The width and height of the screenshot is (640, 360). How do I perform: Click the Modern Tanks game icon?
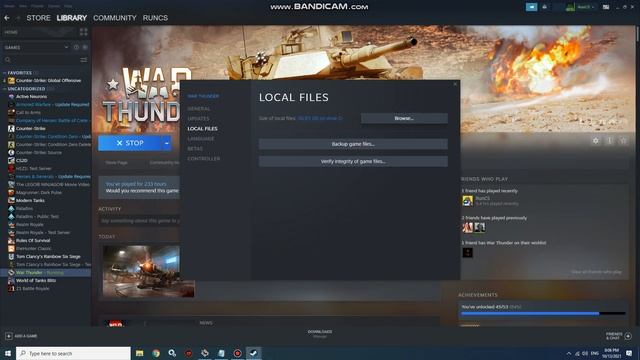[x=11, y=200]
